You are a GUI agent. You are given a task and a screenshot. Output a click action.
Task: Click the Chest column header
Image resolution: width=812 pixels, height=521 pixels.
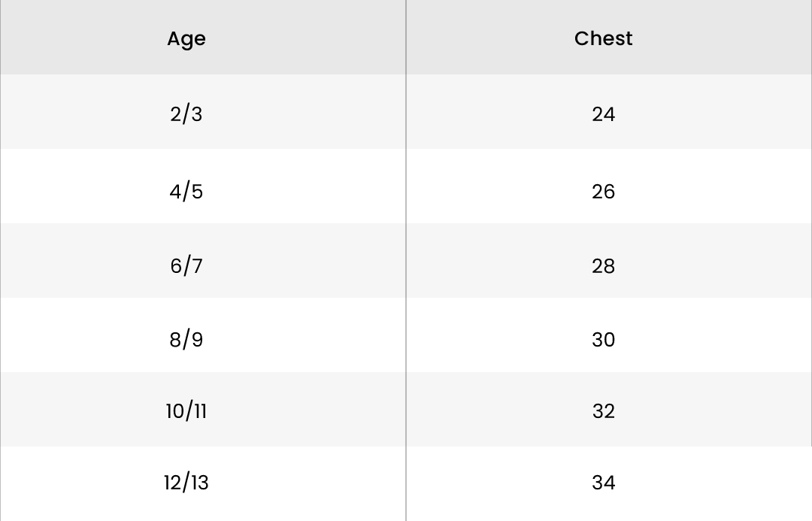603,38
